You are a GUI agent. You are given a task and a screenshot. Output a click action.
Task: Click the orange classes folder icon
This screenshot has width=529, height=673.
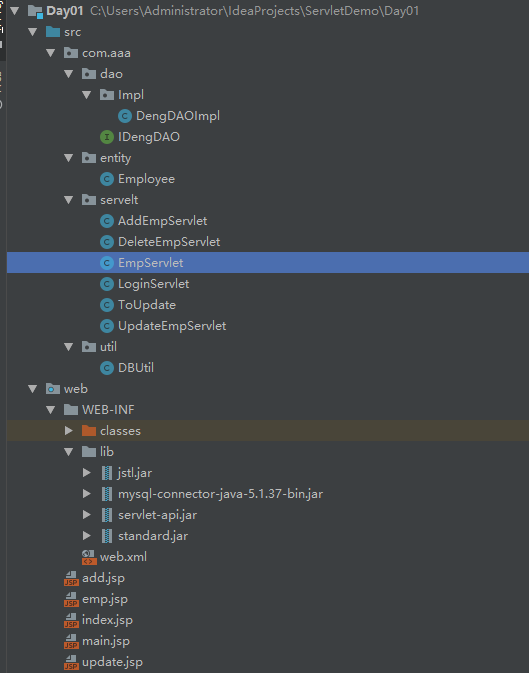[89, 430]
